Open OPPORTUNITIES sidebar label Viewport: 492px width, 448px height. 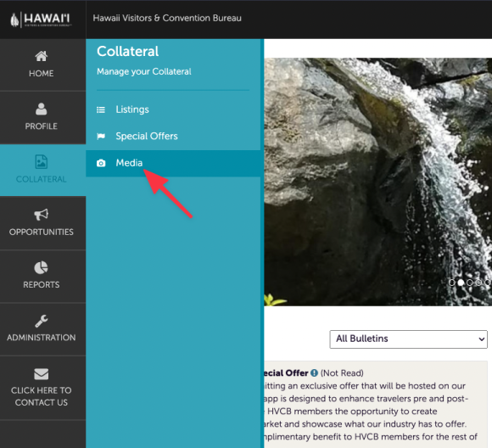[41, 232]
